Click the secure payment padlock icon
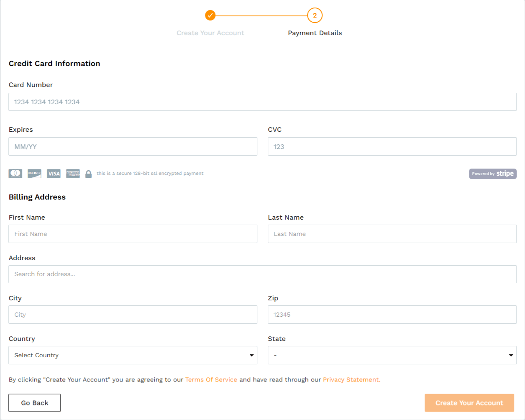The width and height of the screenshot is (525, 420). pos(88,174)
